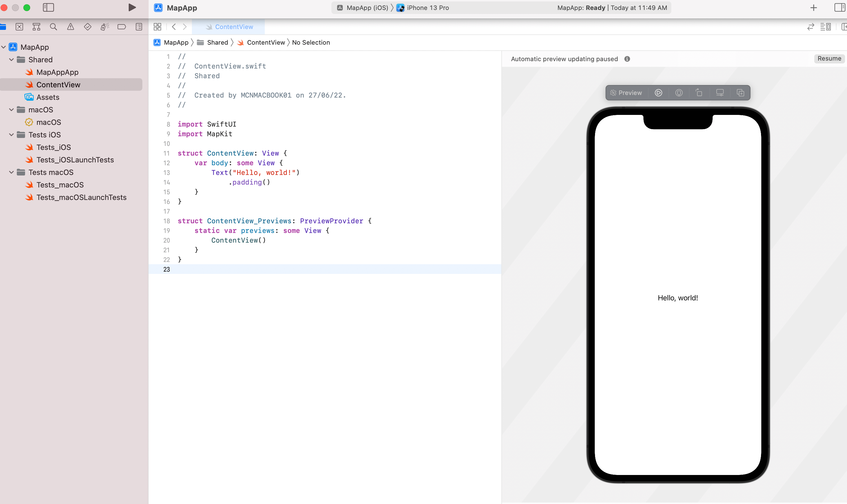Open the Breakpoint navigator icon
847x504 pixels.
pyautogui.click(x=121, y=27)
